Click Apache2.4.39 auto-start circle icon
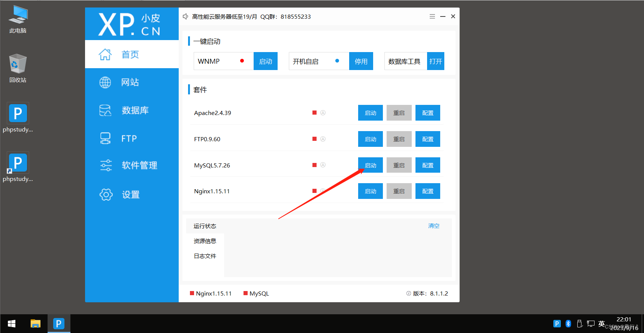This screenshot has height=333, width=644. [x=323, y=113]
